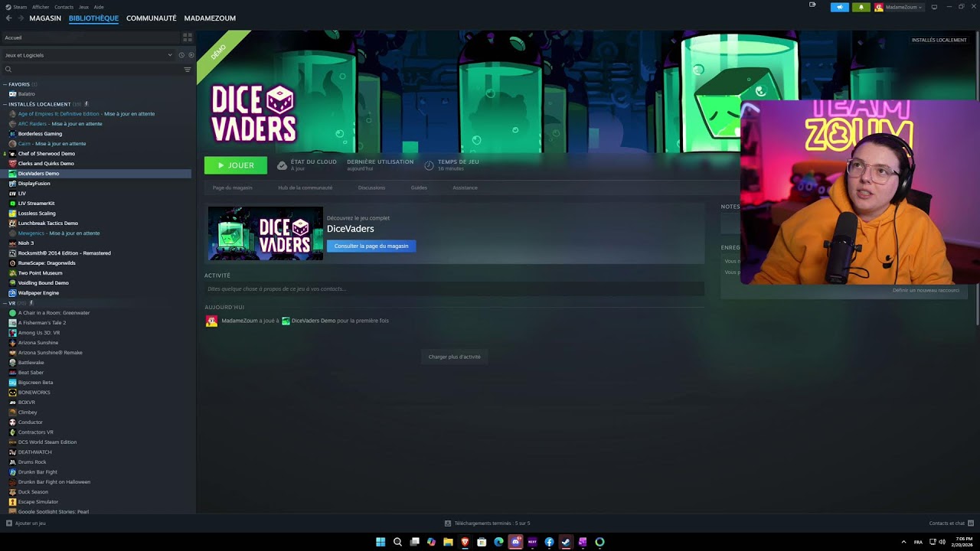Open the Contacts menu
Screen dimensions: 980x551
click(x=64, y=7)
